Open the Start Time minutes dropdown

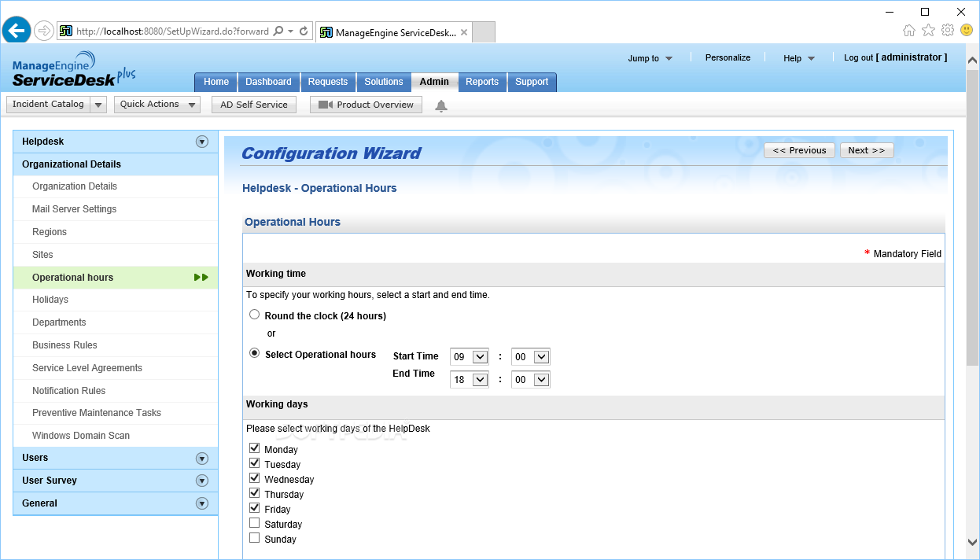531,357
